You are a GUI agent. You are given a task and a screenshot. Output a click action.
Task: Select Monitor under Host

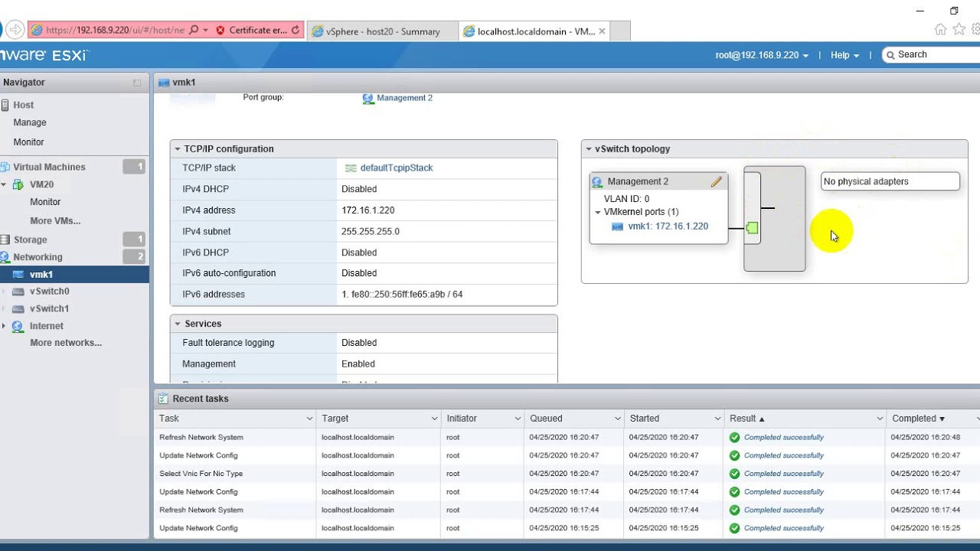click(x=28, y=142)
